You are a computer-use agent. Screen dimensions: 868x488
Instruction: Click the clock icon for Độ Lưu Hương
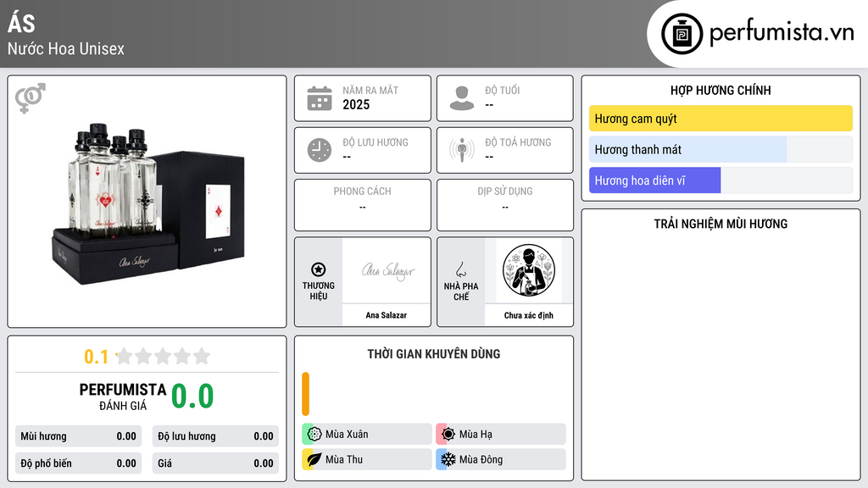coord(320,150)
